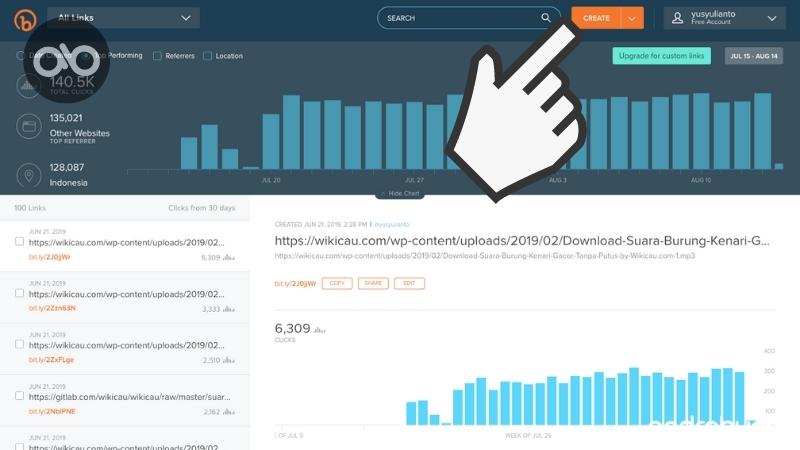Viewport: 800px width, 450px height.
Task: Click the JUL 20 axis label
Action: tap(271, 180)
